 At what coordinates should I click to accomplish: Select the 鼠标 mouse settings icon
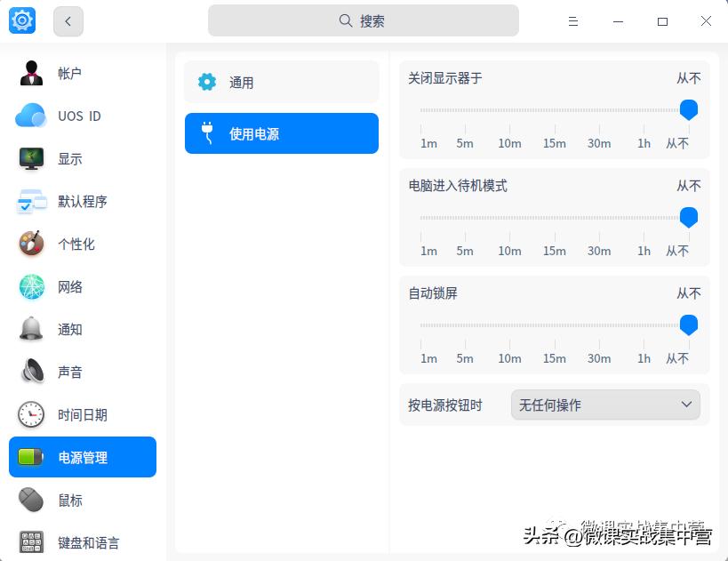(x=32, y=500)
